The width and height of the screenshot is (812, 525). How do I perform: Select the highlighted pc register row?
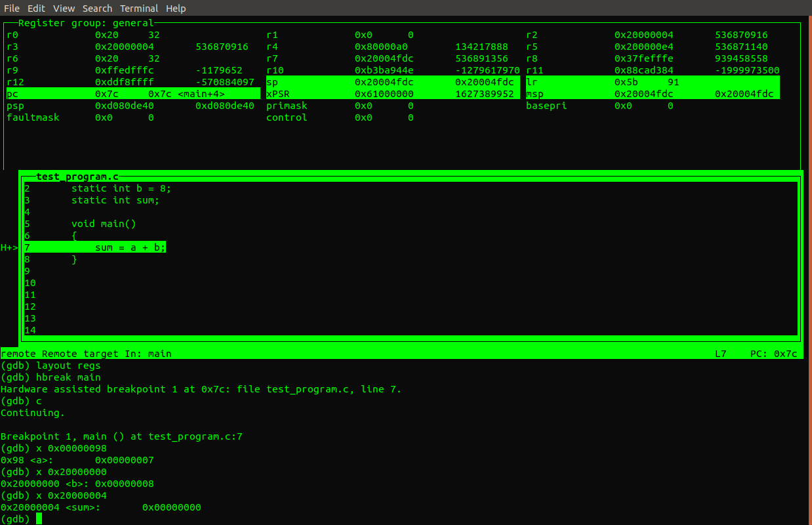coord(131,94)
